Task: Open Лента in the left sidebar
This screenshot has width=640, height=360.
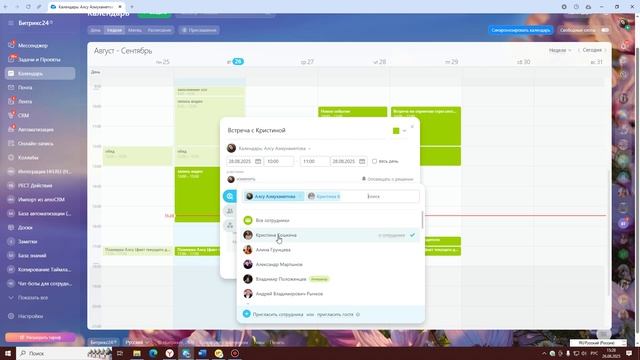Action: pyautogui.click(x=25, y=101)
